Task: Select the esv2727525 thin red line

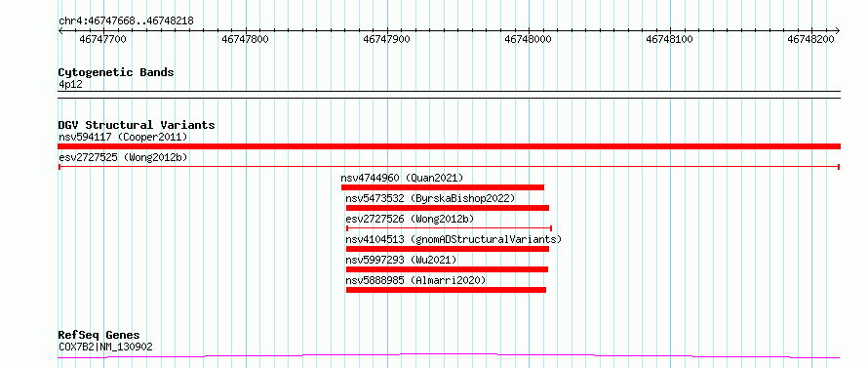Action: [x=449, y=167]
